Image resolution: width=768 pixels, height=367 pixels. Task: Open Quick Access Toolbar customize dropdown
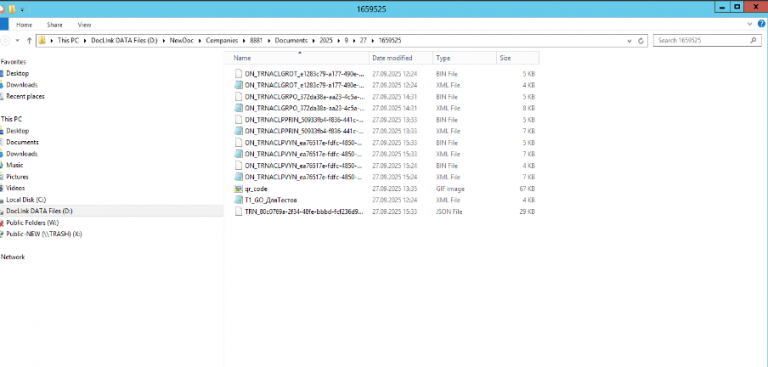click(x=23, y=9)
